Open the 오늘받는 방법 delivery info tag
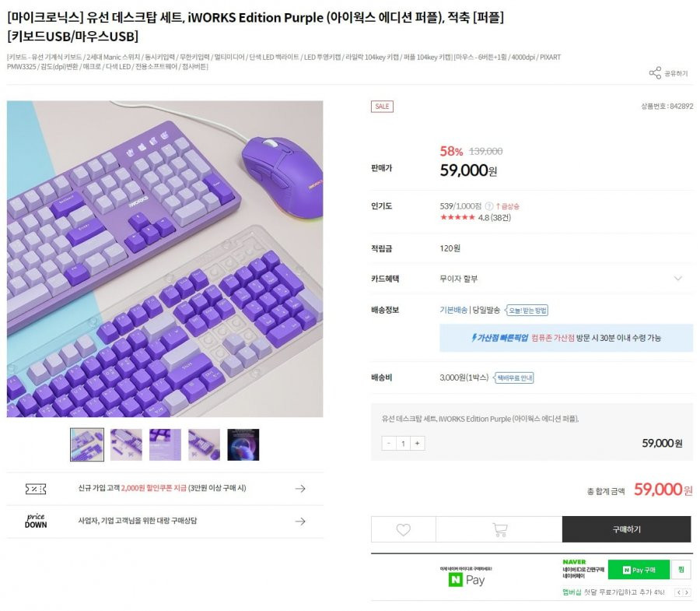 click(527, 310)
